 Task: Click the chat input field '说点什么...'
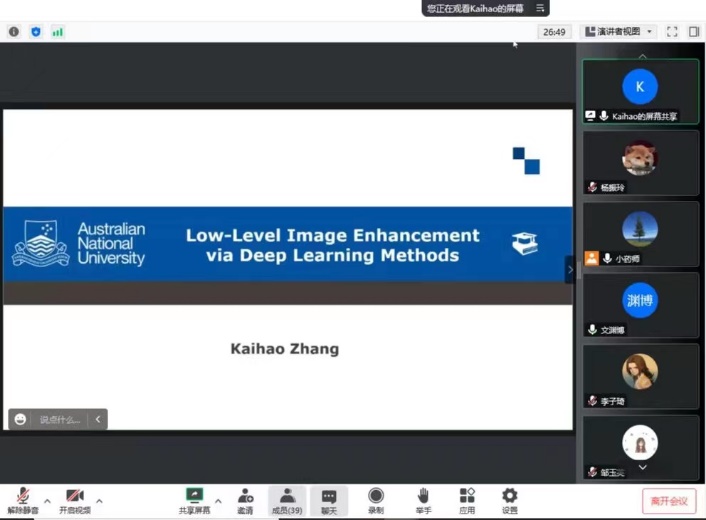[x=59, y=420]
